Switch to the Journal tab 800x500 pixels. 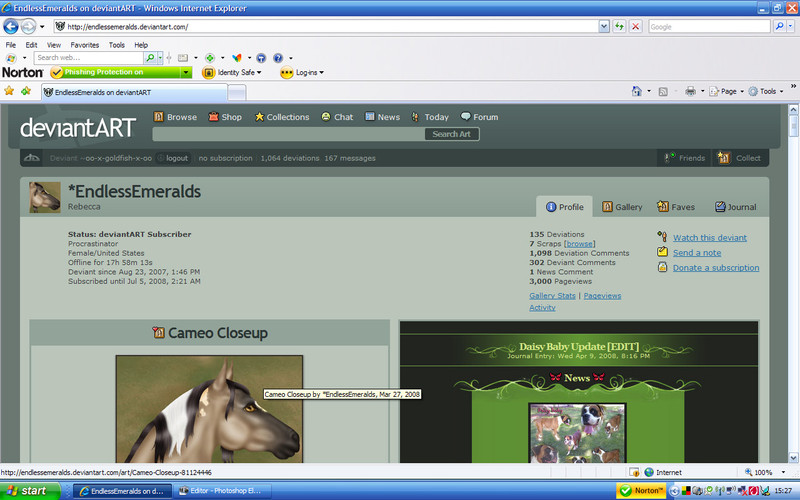[736, 207]
